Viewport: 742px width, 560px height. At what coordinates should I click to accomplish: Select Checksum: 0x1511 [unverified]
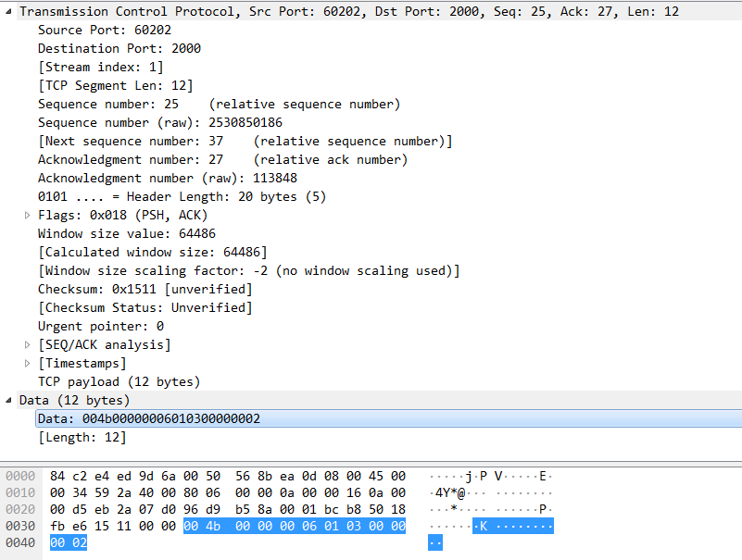145,289
